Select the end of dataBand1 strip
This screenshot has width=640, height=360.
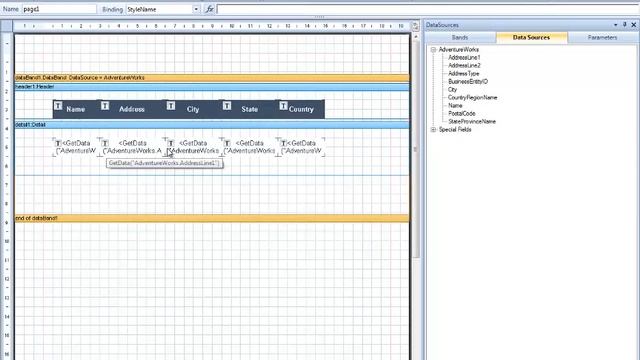[x=212, y=218]
